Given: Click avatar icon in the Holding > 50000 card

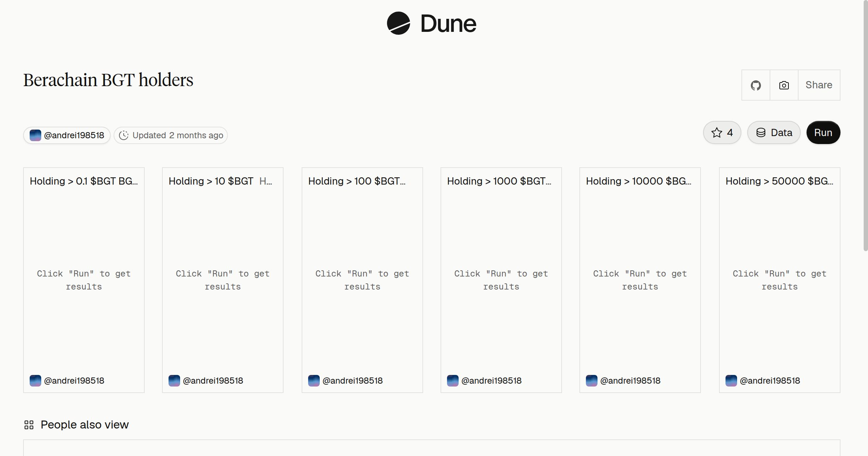Looking at the screenshot, I should (731, 381).
